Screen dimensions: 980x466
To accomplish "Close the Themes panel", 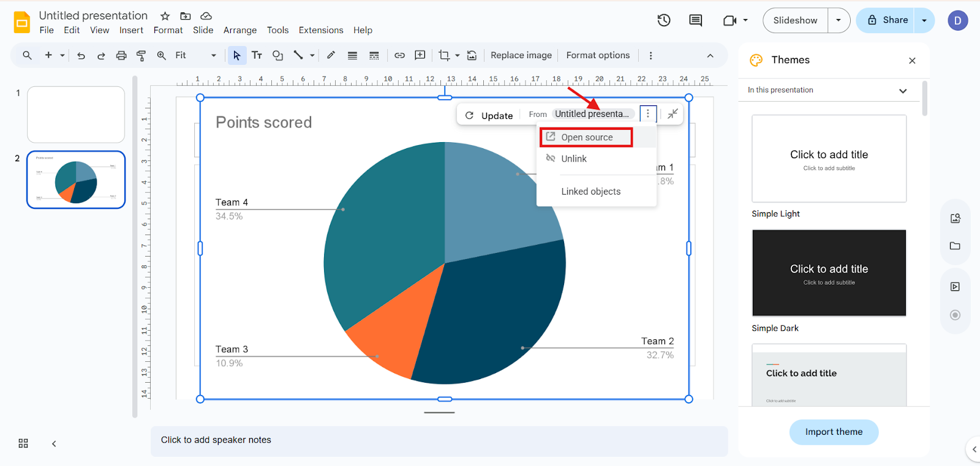I will click(x=912, y=61).
